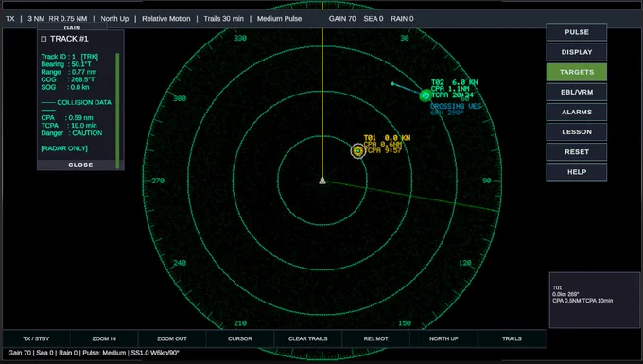Screen dimensions: 643x364
Task: Open the PULSE menu button
Action: click(577, 32)
